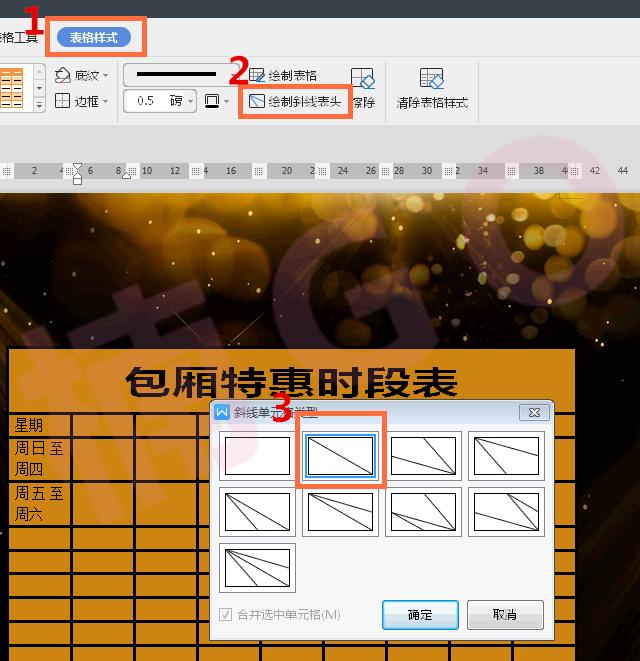Click the border color icon
This screenshot has width=640, height=661.
coord(212,101)
